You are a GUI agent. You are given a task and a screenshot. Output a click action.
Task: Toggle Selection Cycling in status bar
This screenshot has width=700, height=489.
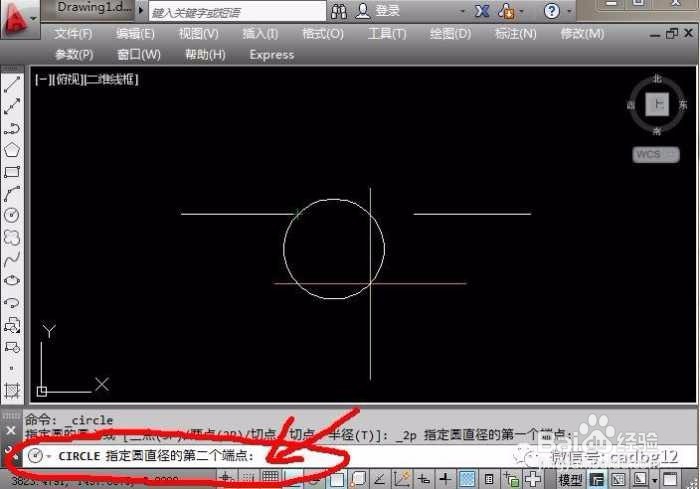(x=511, y=480)
